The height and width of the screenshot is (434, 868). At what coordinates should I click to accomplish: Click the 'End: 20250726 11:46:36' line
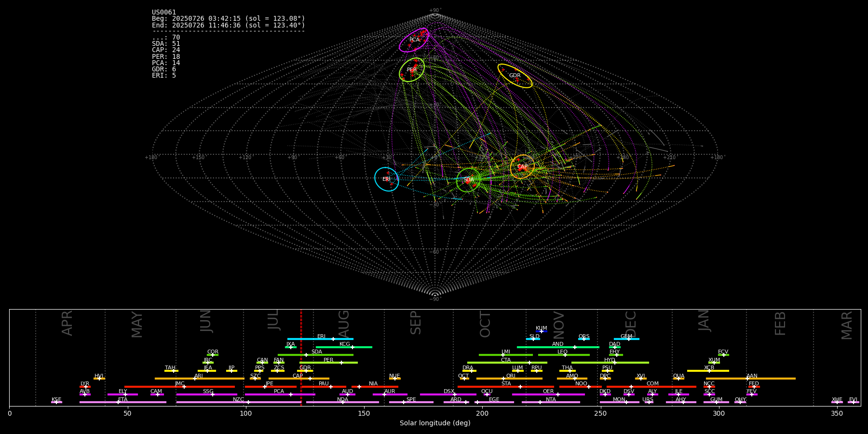[x=229, y=25]
